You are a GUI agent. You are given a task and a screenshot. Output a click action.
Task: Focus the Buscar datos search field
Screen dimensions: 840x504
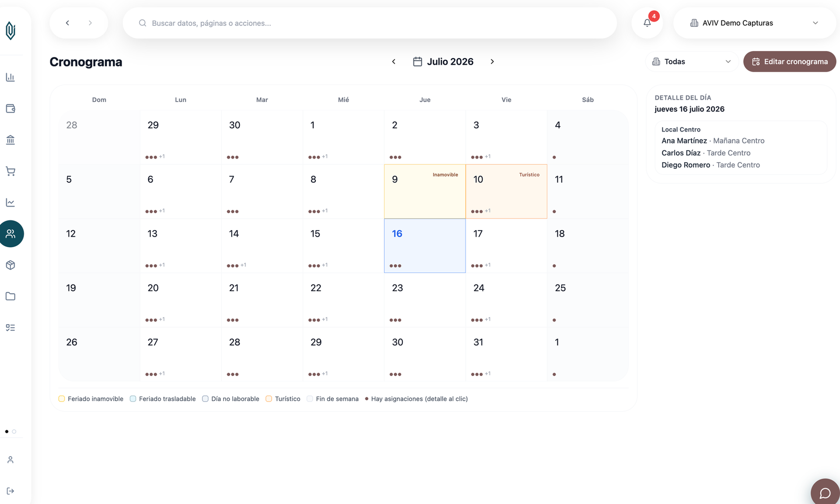pos(370,23)
